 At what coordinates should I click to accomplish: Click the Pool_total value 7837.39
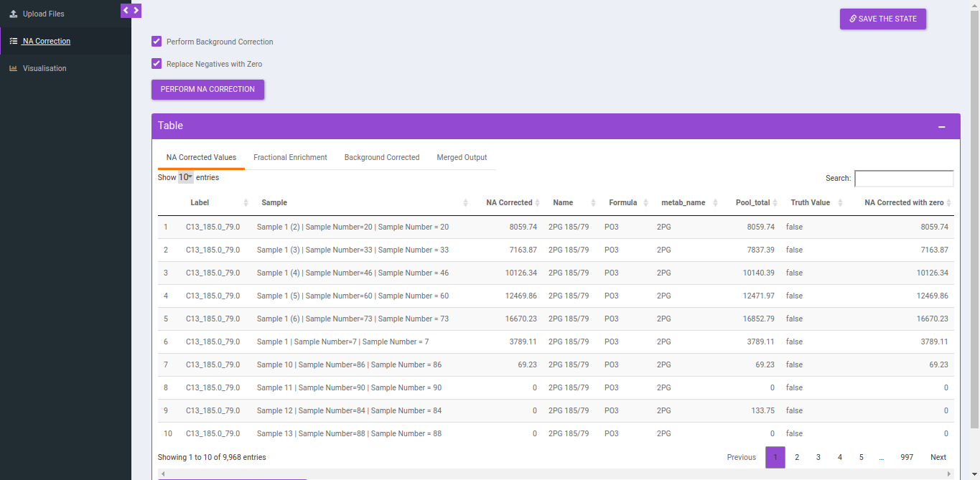[x=760, y=250]
